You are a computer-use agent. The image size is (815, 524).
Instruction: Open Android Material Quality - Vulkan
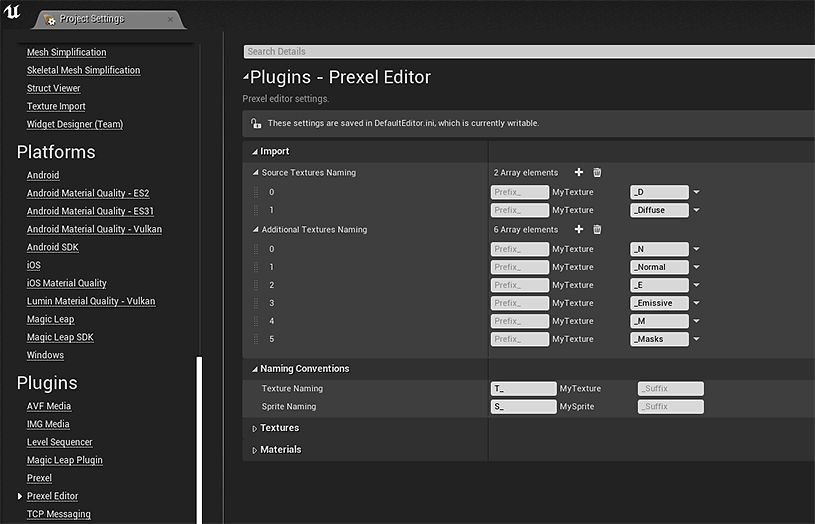pos(94,229)
